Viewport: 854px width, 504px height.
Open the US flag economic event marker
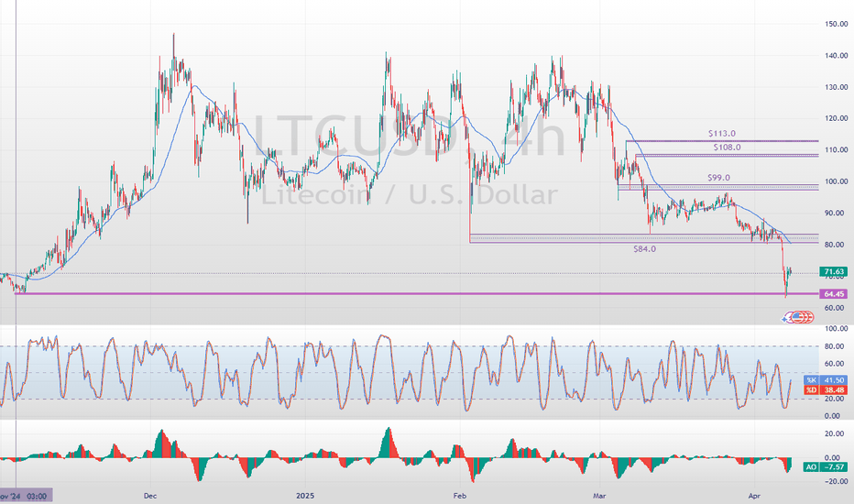(x=798, y=316)
